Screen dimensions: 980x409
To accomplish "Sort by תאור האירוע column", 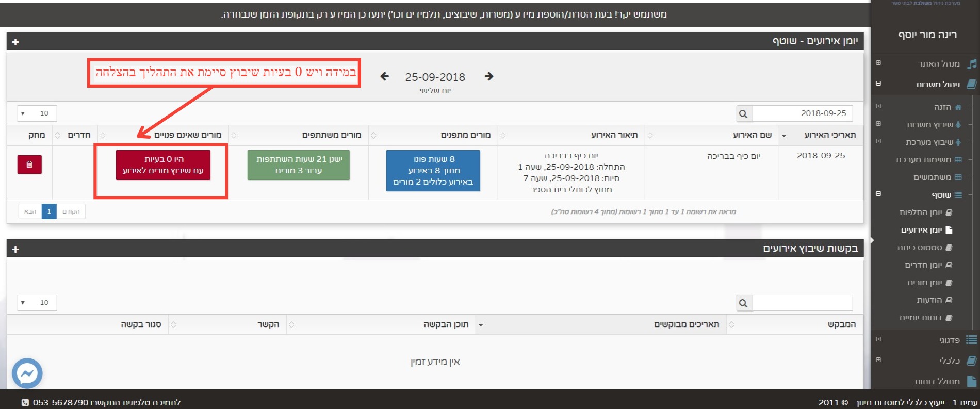I will click(571, 135).
